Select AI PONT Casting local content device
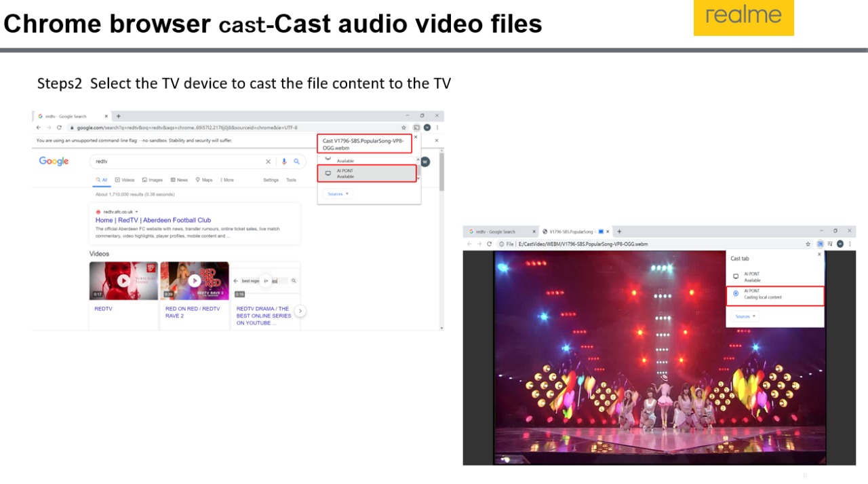This screenshot has width=868, height=484. click(x=774, y=296)
